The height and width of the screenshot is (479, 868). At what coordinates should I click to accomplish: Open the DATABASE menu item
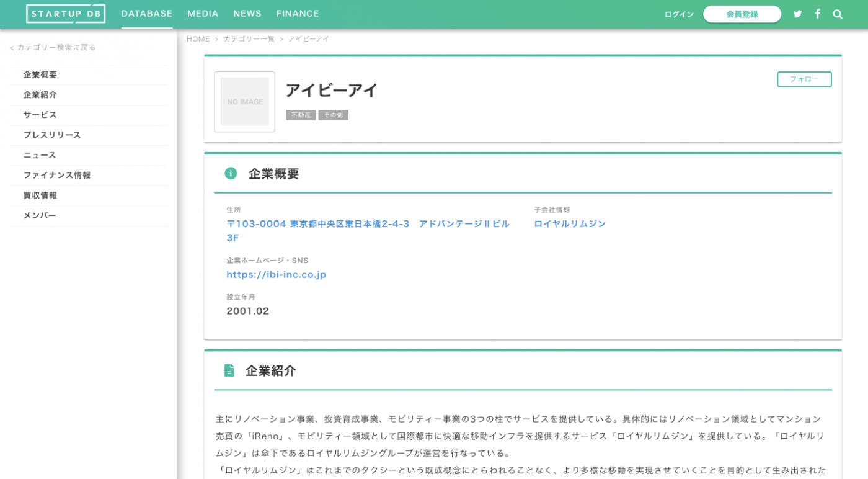pyautogui.click(x=146, y=13)
